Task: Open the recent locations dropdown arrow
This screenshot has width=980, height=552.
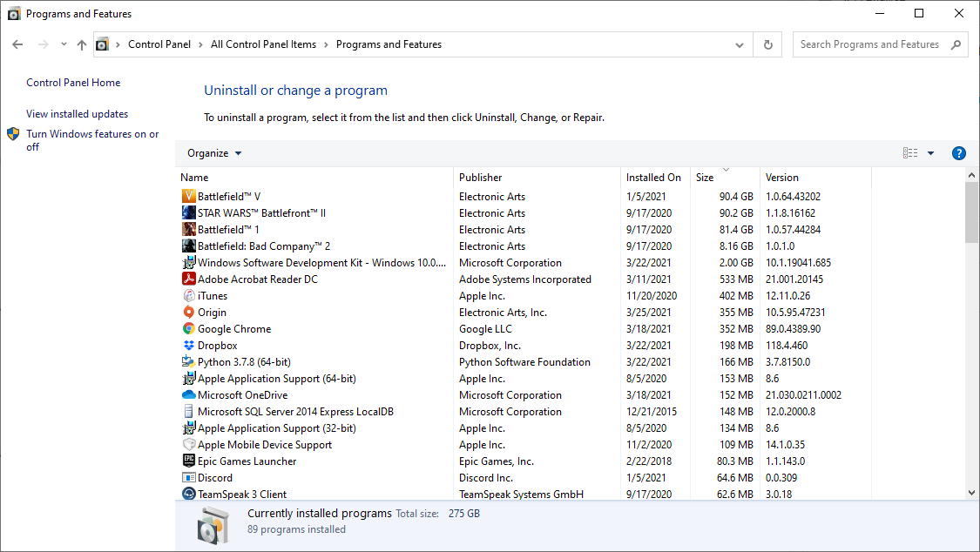Action: coord(64,44)
